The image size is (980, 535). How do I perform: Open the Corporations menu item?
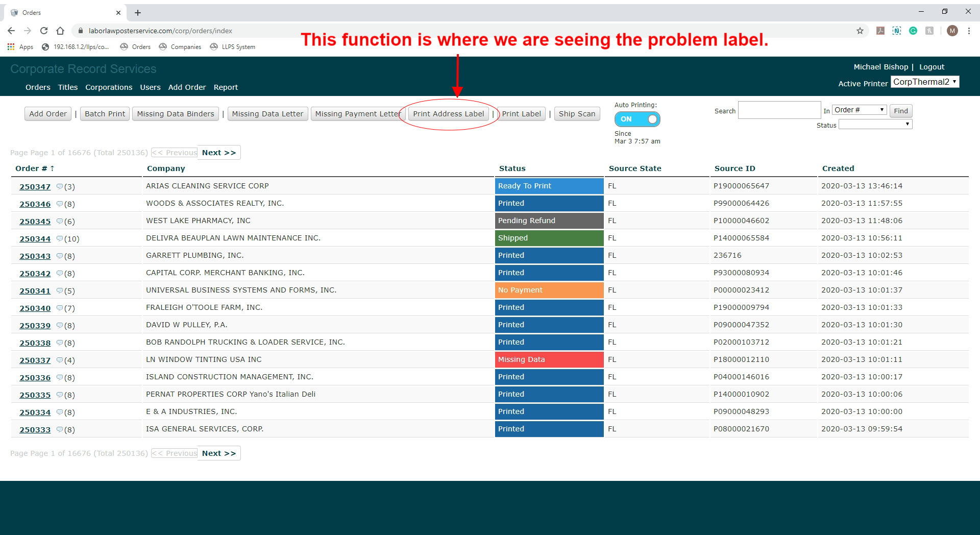(x=109, y=87)
